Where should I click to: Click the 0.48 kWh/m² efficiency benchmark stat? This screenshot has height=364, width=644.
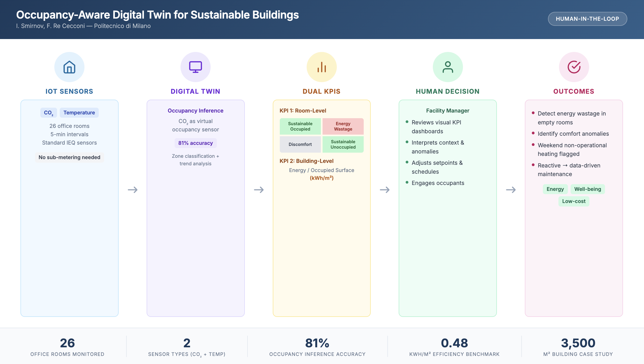pyautogui.click(x=454, y=346)
